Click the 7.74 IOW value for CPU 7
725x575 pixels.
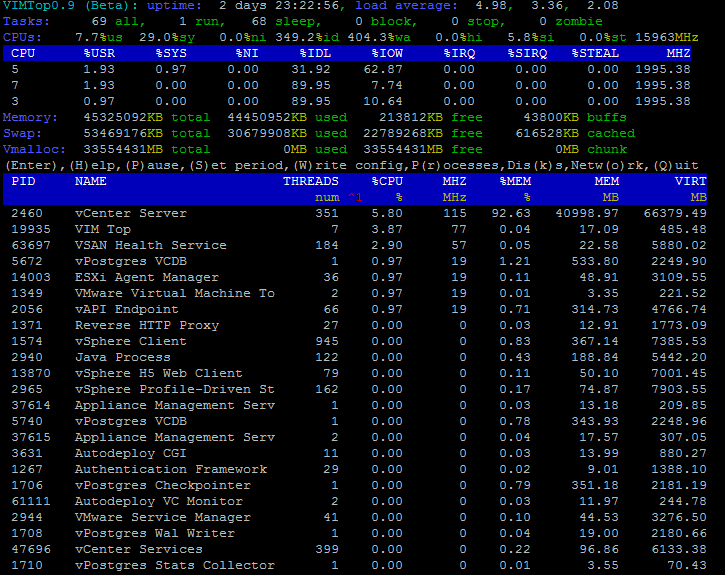[387, 86]
